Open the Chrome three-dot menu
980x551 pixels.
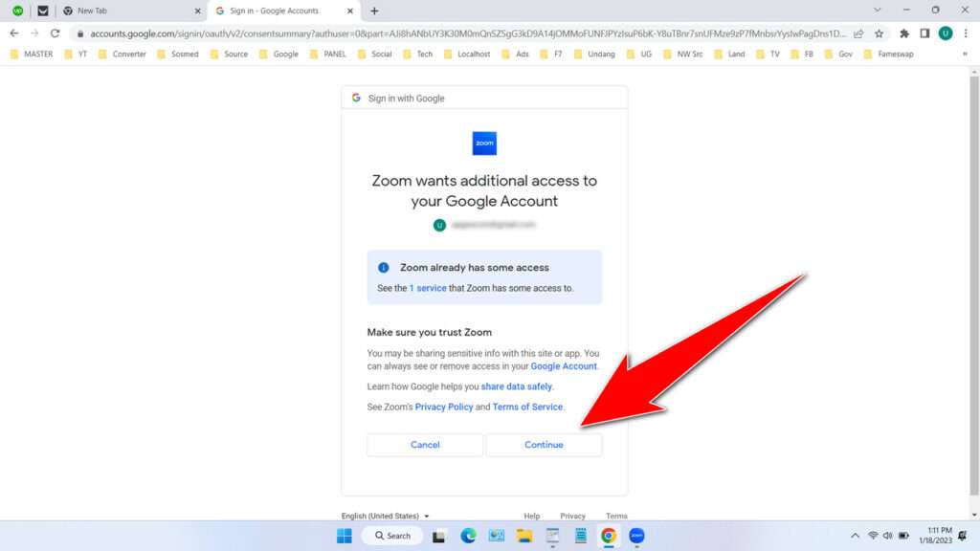pyautogui.click(x=966, y=33)
